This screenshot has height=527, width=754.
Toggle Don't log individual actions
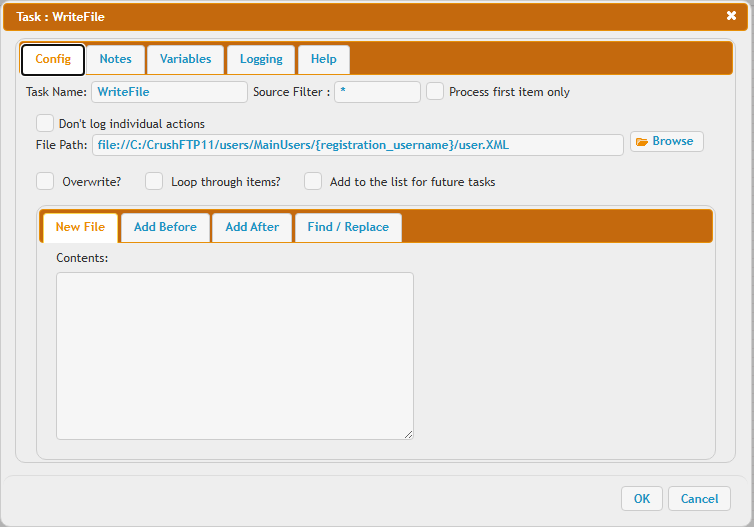tap(45, 124)
